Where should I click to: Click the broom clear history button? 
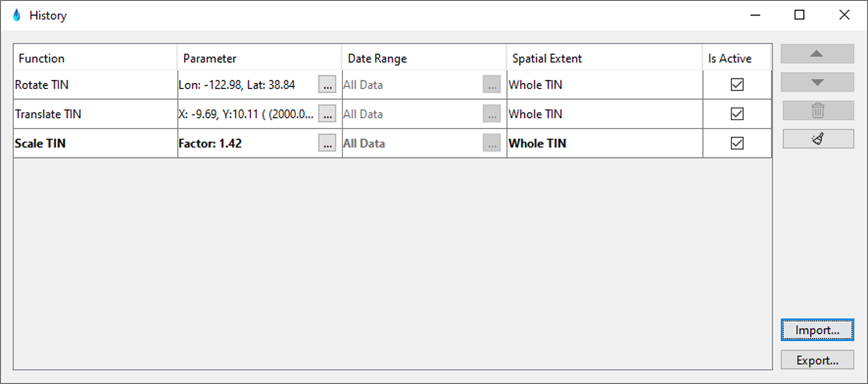pyautogui.click(x=817, y=139)
